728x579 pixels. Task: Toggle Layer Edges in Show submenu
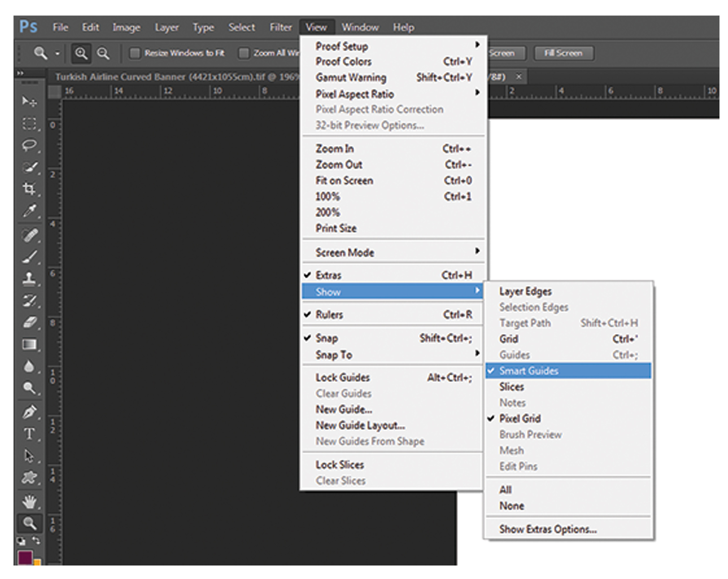click(x=568, y=292)
